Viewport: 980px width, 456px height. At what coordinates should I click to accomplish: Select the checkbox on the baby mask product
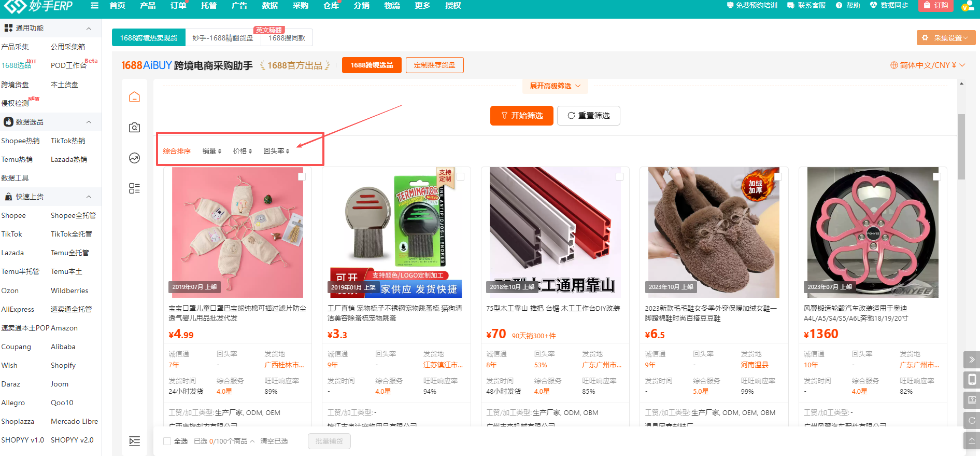302,177
